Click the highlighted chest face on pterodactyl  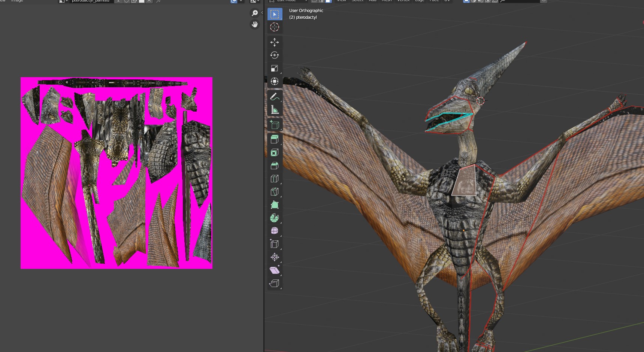tap(465, 182)
